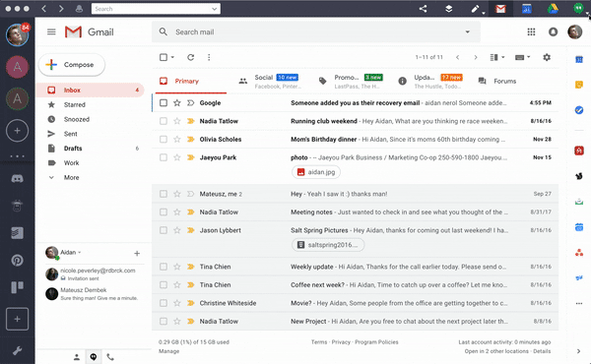The height and width of the screenshot is (364, 591).
Task: Star the Olivia Scholes email
Action: [176, 140]
